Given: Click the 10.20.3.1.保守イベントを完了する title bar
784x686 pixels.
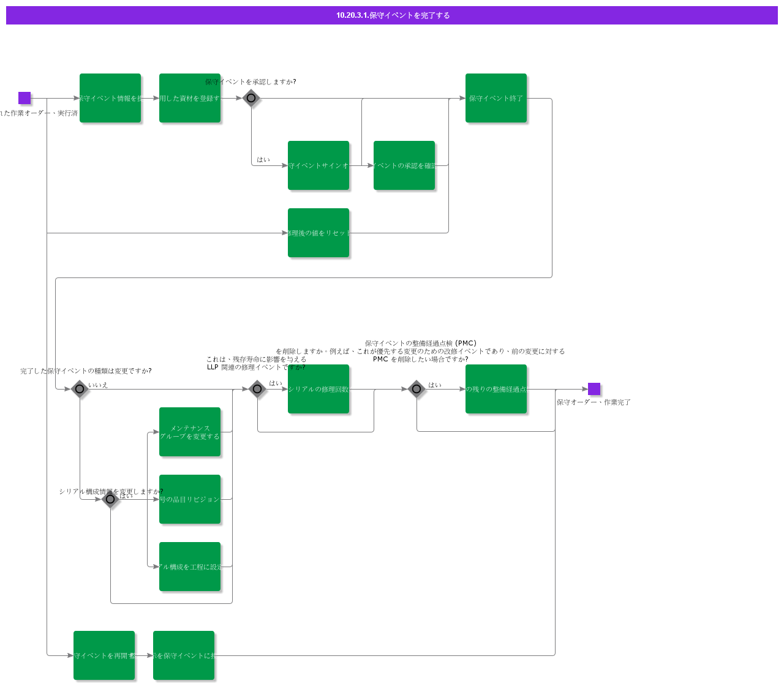Looking at the screenshot, I should tap(392, 15).
